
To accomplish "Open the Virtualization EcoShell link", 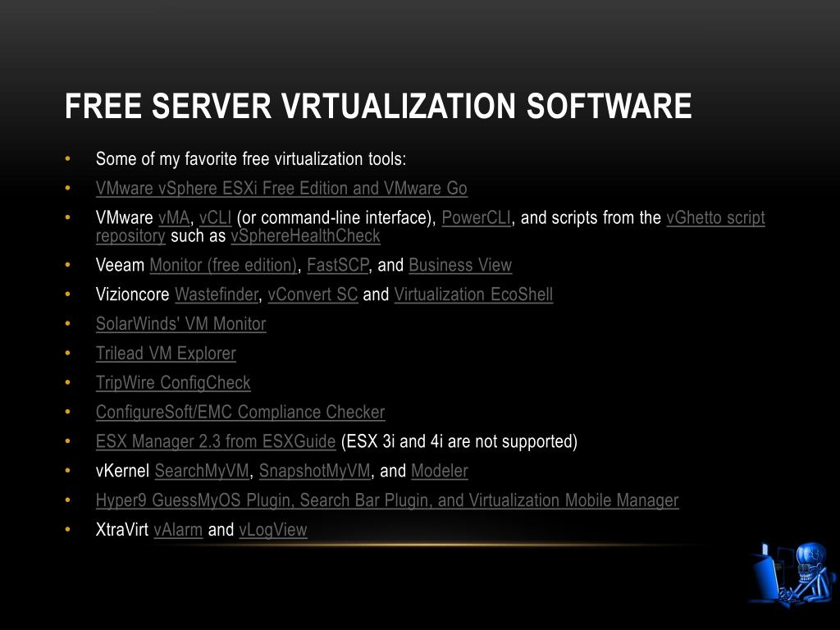I will [x=473, y=294].
